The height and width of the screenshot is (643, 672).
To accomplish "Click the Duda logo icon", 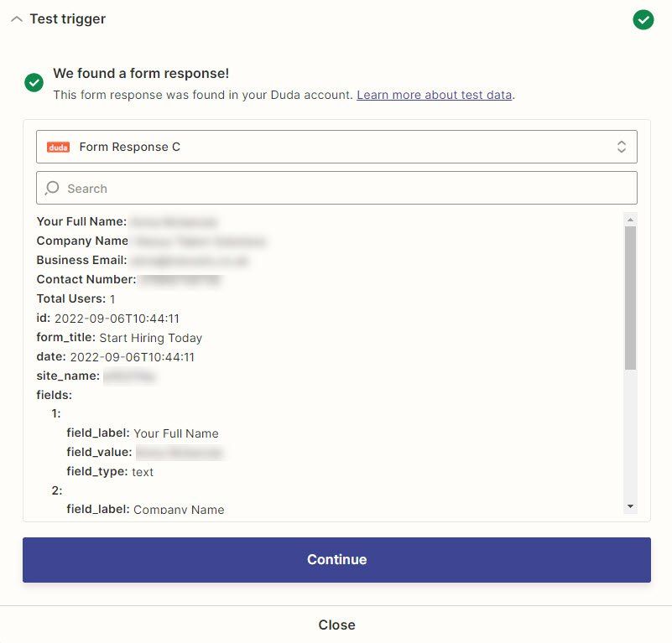I will [58, 147].
